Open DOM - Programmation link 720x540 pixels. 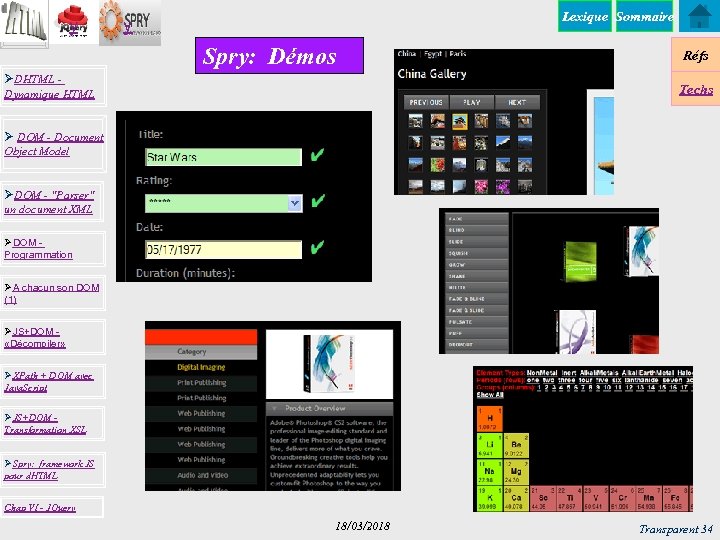click(39, 248)
